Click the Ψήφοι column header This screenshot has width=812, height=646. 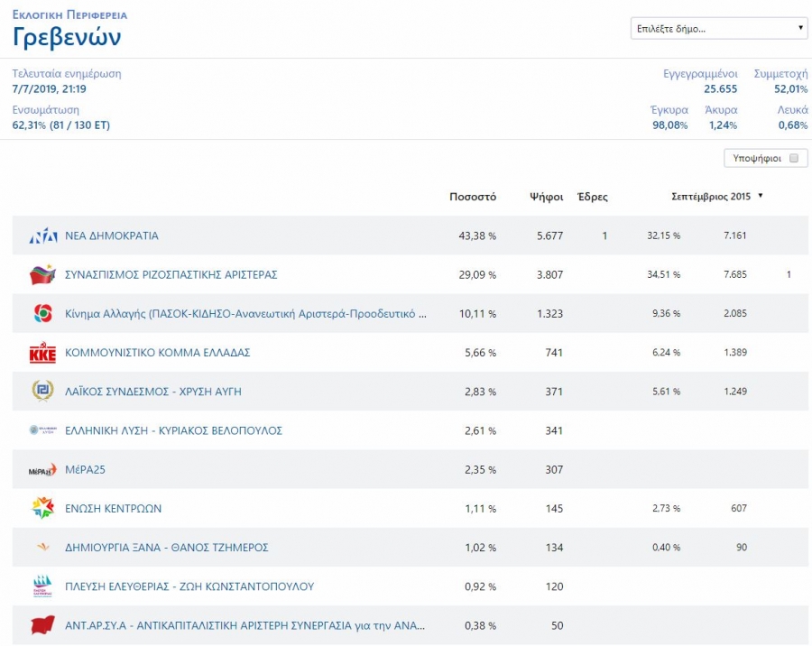click(546, 197)
